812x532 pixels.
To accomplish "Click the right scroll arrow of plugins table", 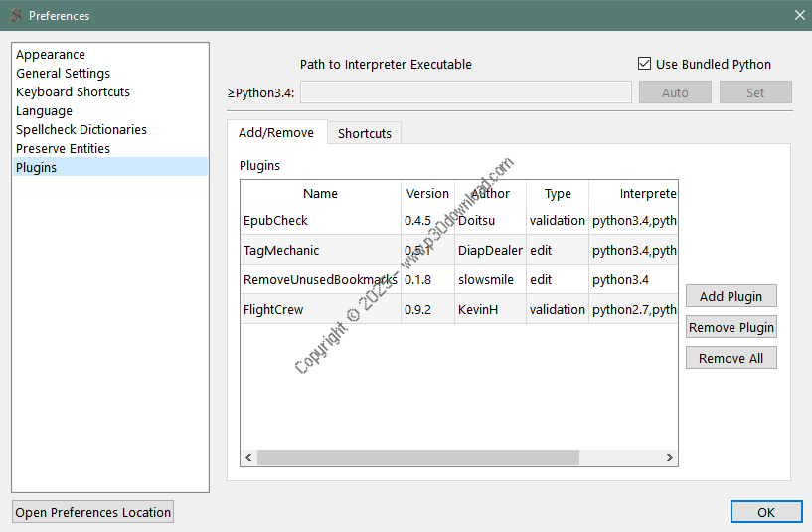I will point(671,458).
